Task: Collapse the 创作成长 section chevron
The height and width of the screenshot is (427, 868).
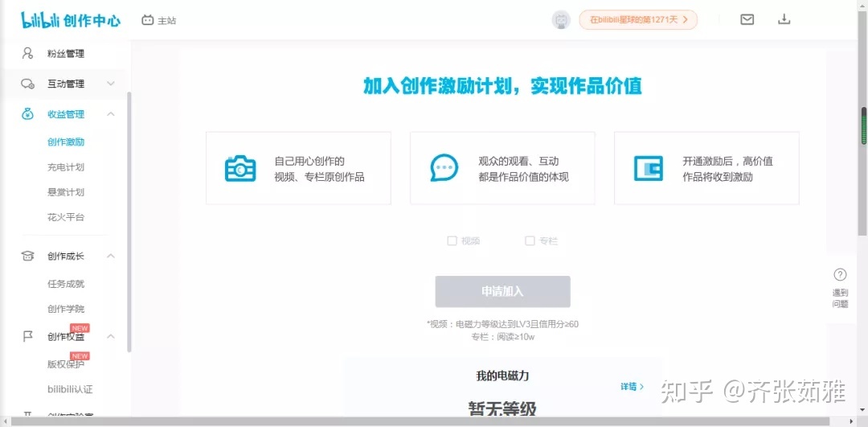Action: pyautogui.click(x=111, y=256)
